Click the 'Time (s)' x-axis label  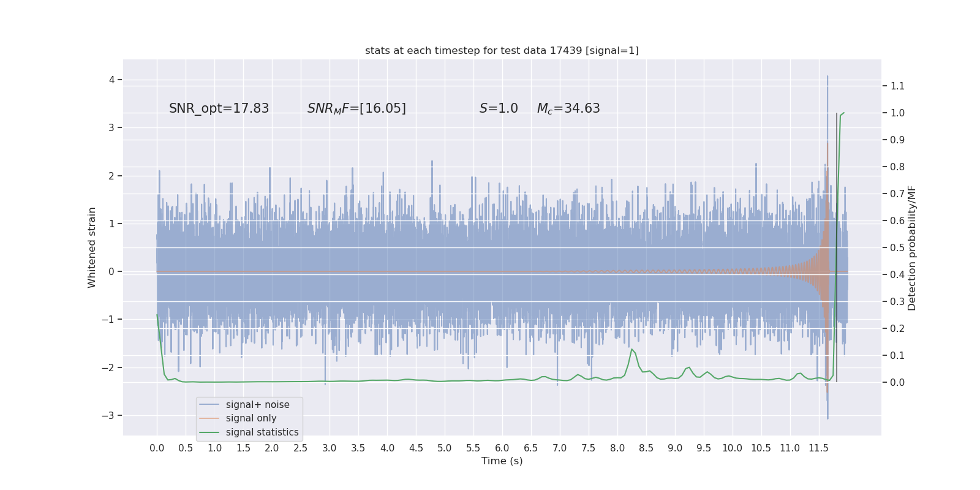(x=502, y=461)
